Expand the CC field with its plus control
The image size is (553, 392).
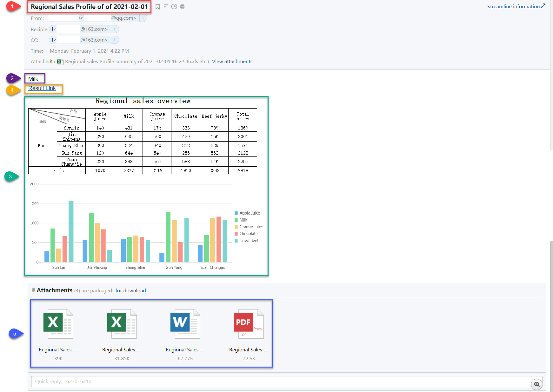[x=115, y=40]
